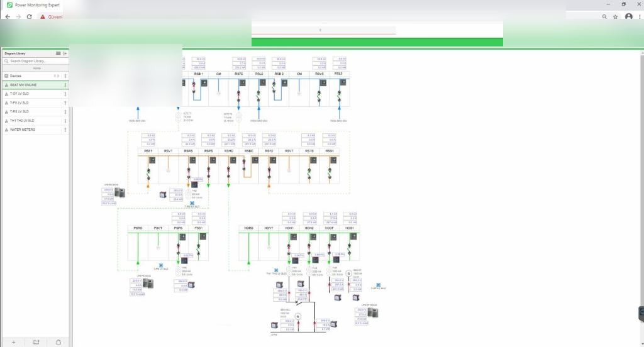This screenshot has height=347, width=644.
Task: Open HOOF relay device icon
Action: coord(333,237)
